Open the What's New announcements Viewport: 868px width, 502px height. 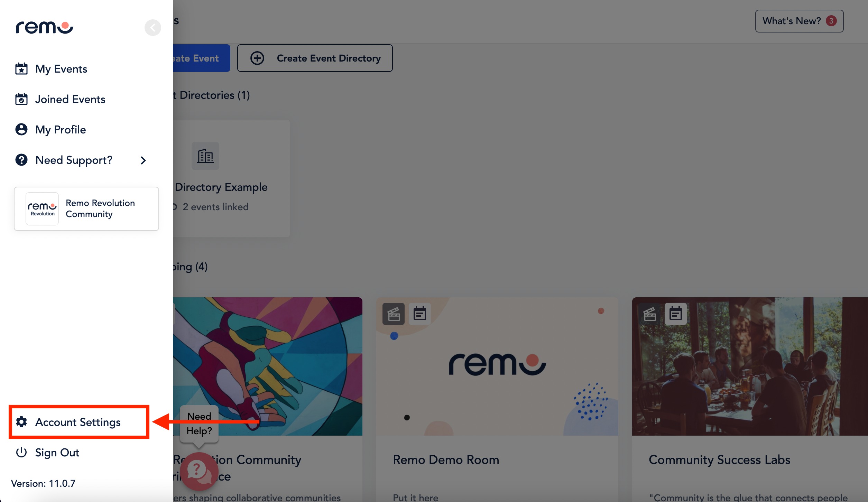click(x=799, y=21)
